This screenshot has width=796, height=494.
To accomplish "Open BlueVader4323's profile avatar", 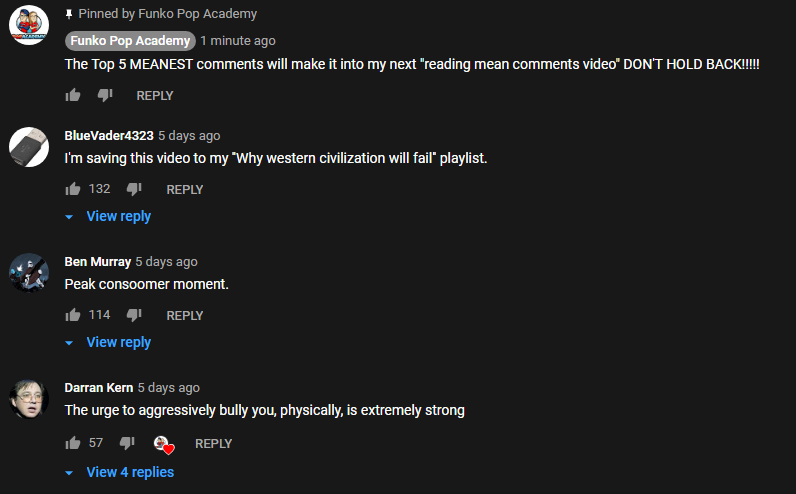I will pyautogui.click(x=29, y=147).
